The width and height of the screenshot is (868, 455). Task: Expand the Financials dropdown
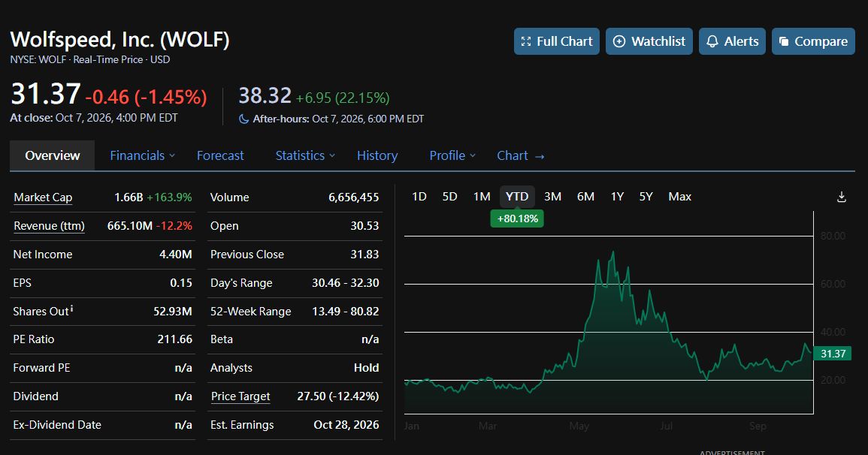[142, 155]
